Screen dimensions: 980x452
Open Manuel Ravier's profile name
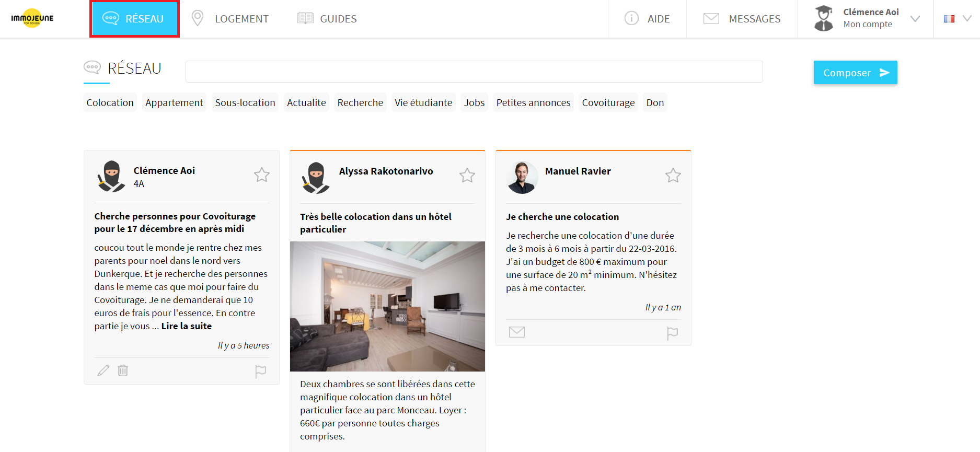point(578,171)
